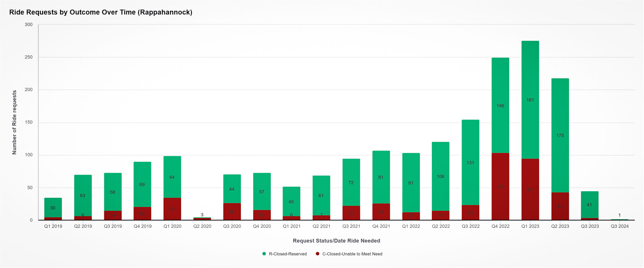This screenshot has width=644, height=268.
Task: Toggle the C-Closed-Unable to Meet Need legend label
Action: tap(352, 254)
